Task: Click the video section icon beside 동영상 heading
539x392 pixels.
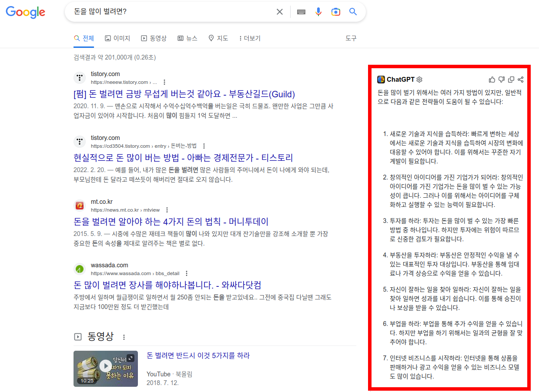Action: [78, 337]
